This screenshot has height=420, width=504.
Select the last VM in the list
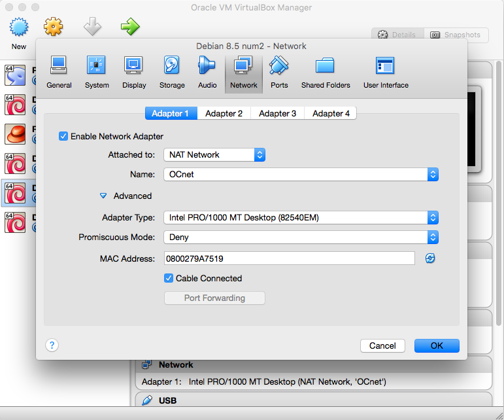click(x=19, y=222)
